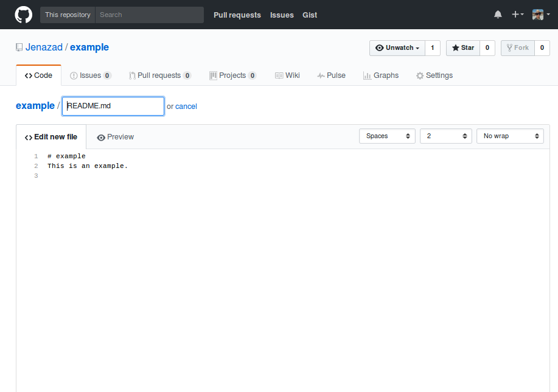Image resolution: width=558 pixels, height=392 pixels.
Task: Switch to the Preview tab
Action: coord(115,137)
